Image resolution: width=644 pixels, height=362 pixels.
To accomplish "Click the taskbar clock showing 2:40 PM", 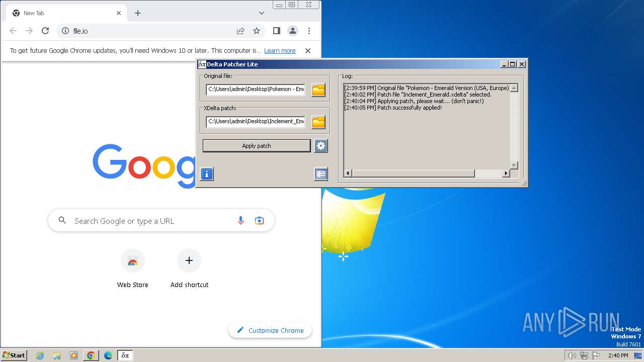I will (x=618, y=355).
